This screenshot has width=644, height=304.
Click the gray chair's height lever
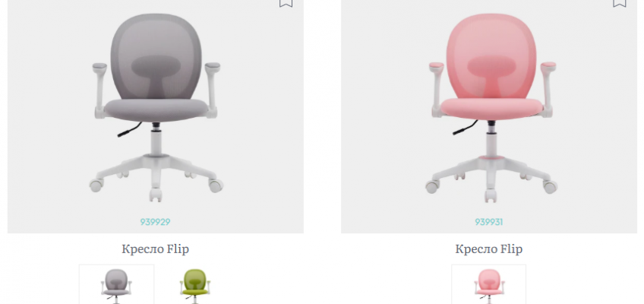click(x=129, y=130)
